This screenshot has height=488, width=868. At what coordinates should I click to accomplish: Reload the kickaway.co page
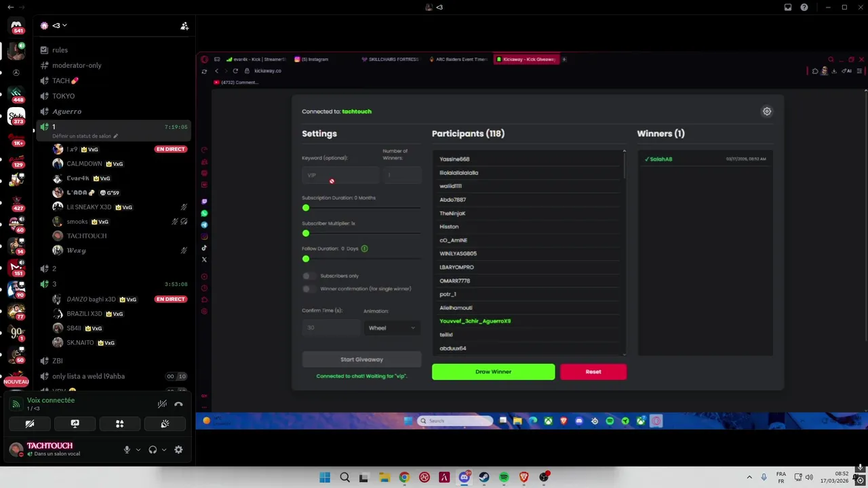pyautogui.click(x=235, y=71)
